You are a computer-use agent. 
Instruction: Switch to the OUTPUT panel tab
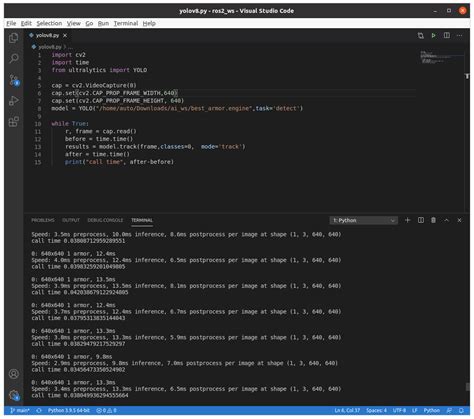point(71,220)
